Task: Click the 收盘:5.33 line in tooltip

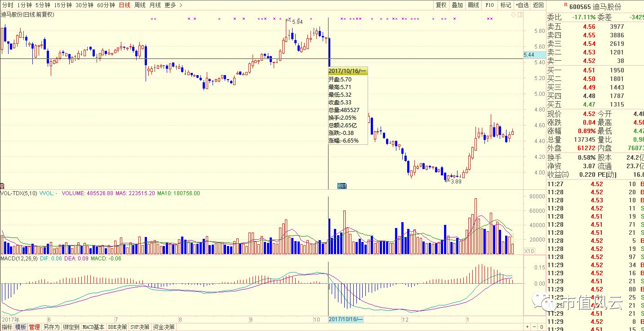Action: tap(340, 102)
